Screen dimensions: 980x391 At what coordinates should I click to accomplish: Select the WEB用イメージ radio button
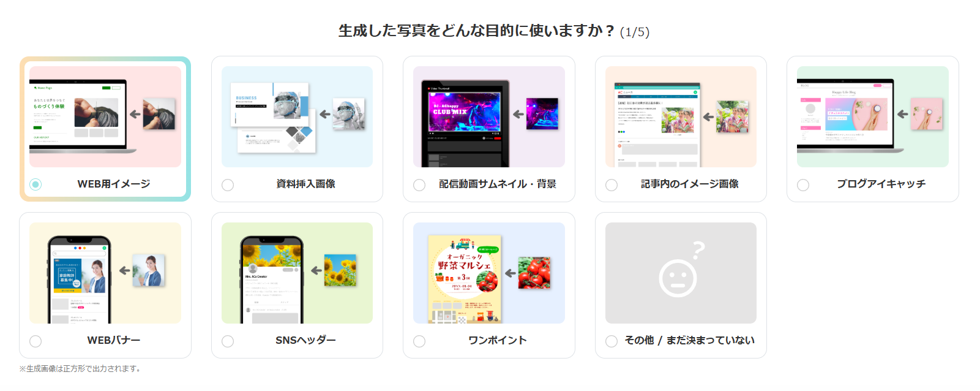[36, 184]
